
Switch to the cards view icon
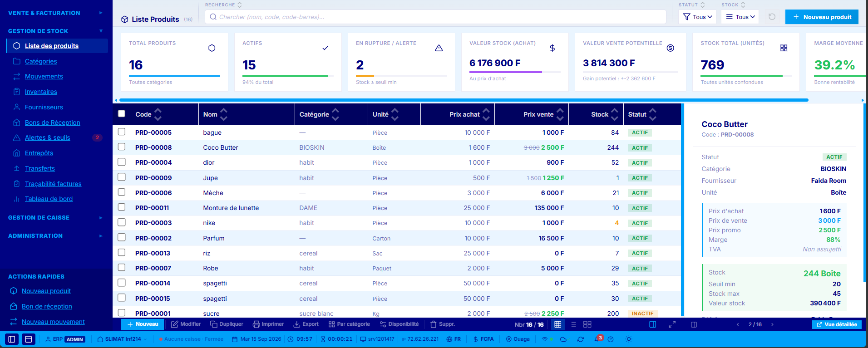587,324
